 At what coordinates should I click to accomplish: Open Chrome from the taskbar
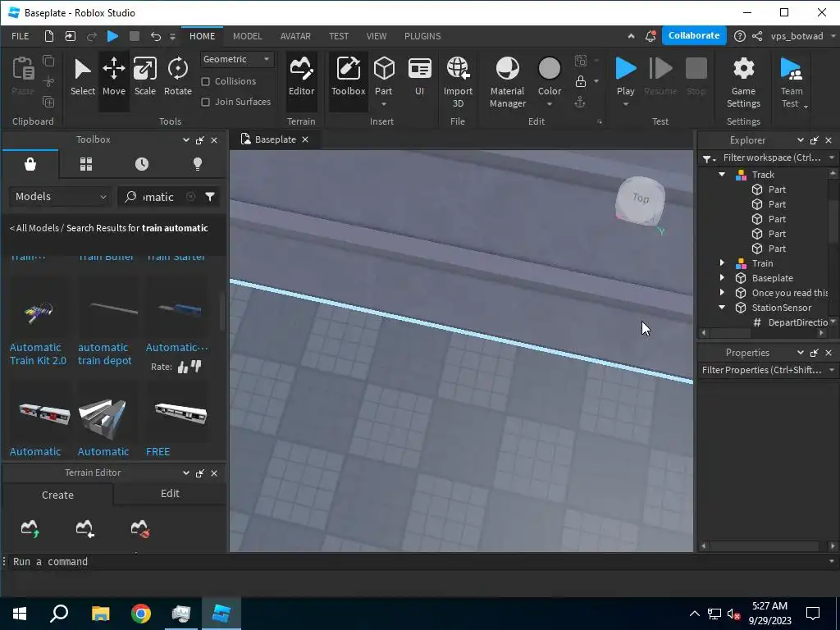pyautogui.click(x=141, y=614)
